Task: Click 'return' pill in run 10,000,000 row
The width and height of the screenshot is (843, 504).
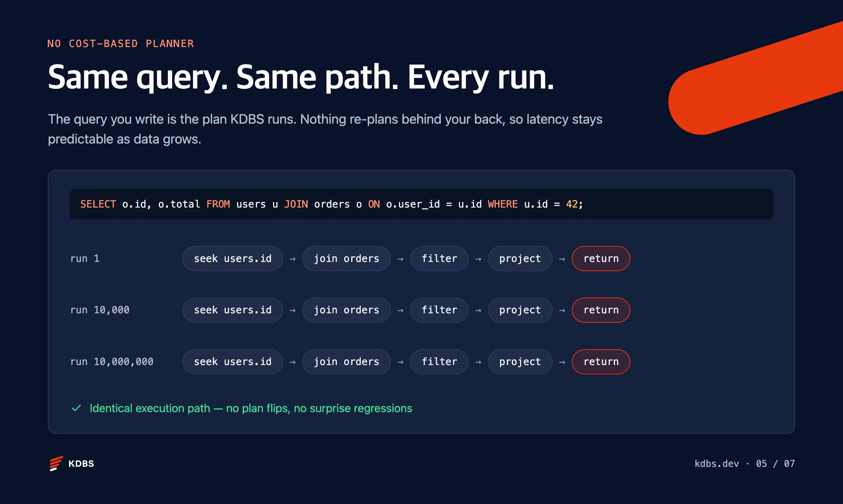Action: pyautogui.click(x=601, y=362)
